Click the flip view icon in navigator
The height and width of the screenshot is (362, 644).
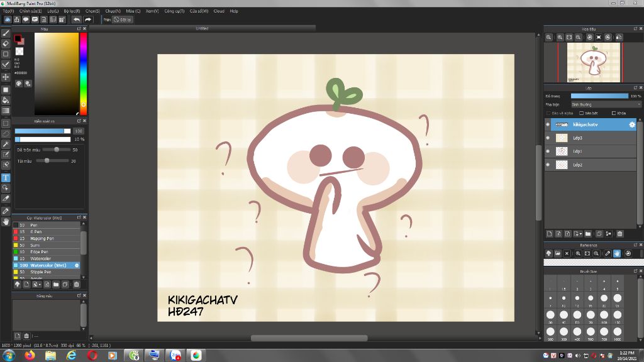pyautogui.click(x=619, y=37)
